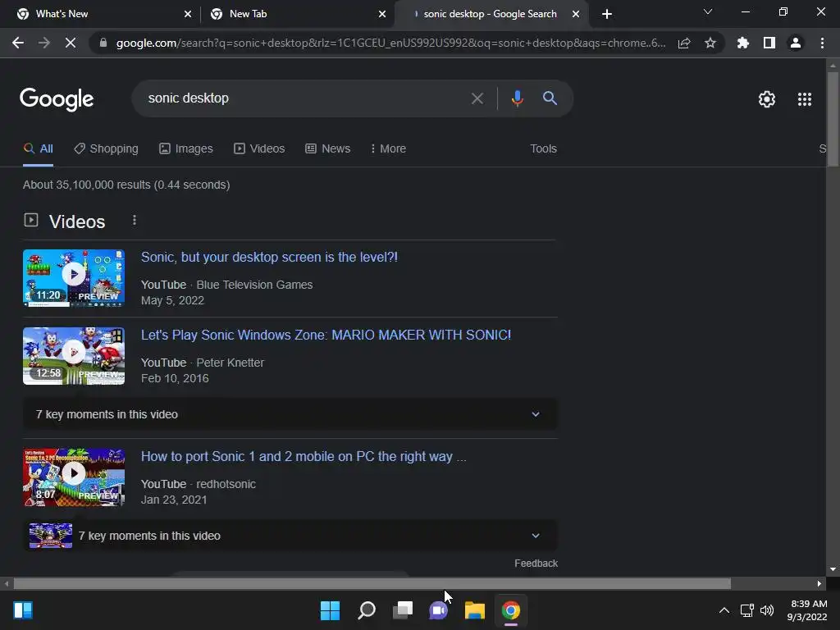The image size is (840, 630).
Task: Select the All results tab
Action: coord(39,149)
